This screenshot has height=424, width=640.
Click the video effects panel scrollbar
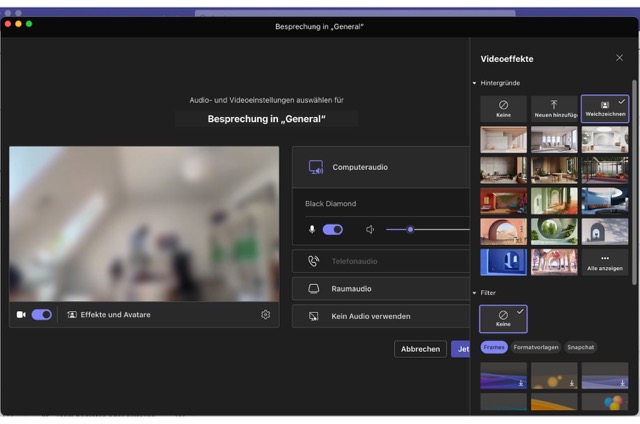pos(634,182)
